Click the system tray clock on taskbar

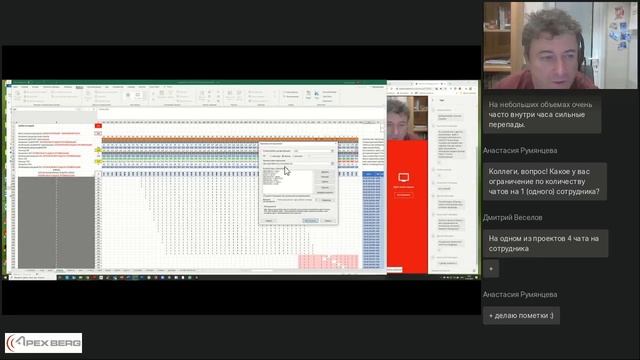[468, 277]
